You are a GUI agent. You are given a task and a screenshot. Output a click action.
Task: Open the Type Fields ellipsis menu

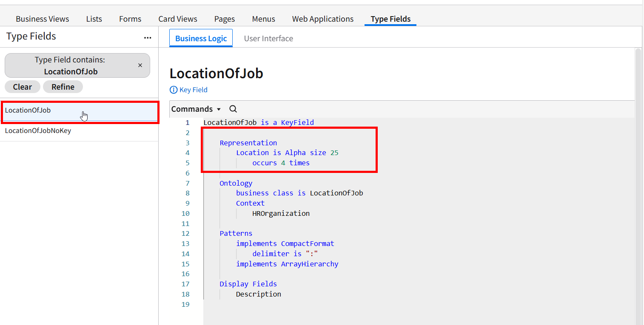(148, 38)
